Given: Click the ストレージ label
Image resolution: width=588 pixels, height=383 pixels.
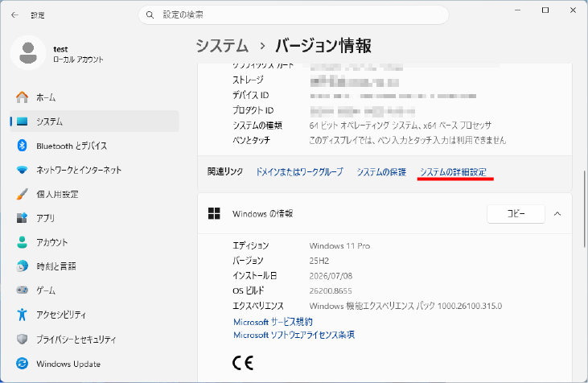Looking at the screenshot, I should tap(248, 80).
